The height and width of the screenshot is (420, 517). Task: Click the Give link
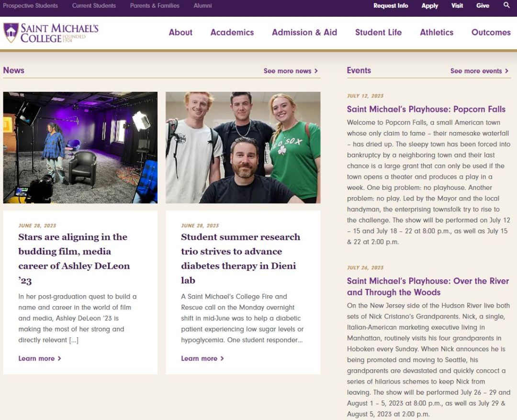click(483, 6)
